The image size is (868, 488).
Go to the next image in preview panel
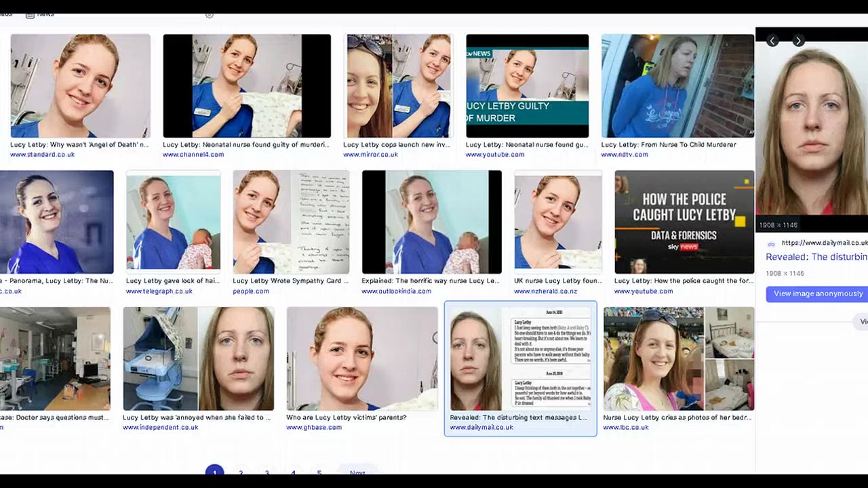pos(799,41)
